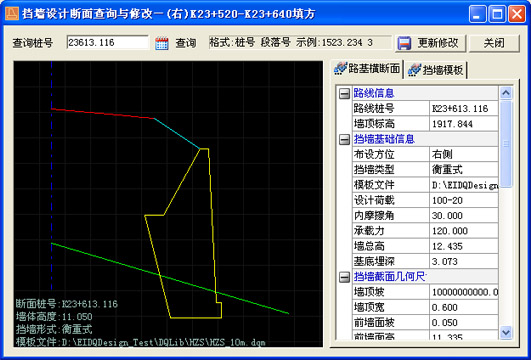The image size is (531, 360).
Task: Click the application icon in title bar
Action: 12,14
